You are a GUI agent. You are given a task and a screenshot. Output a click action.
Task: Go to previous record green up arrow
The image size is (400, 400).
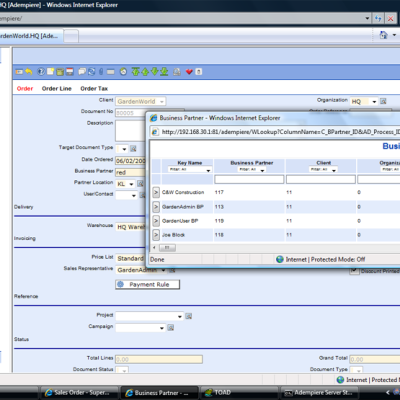(145, 71)
